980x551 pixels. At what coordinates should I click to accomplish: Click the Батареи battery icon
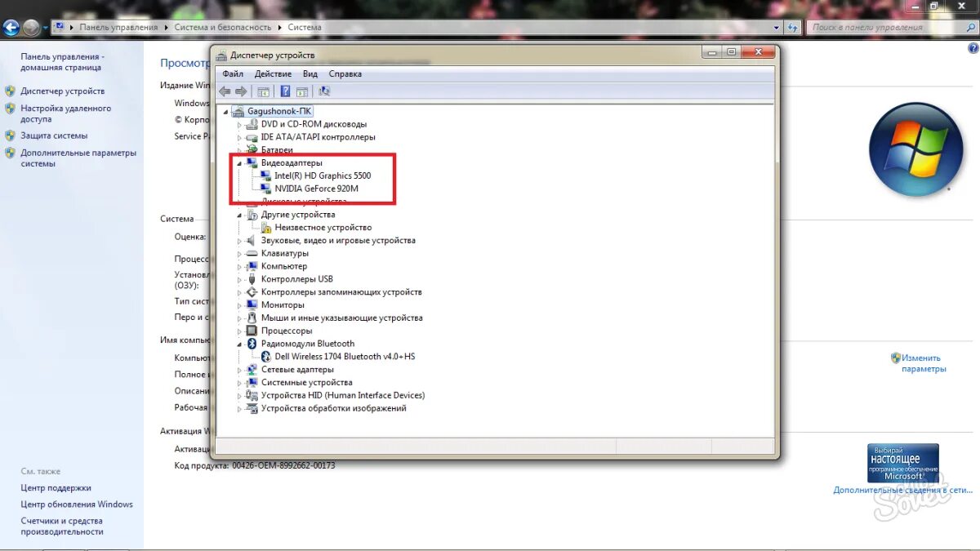tap(252, 150)
